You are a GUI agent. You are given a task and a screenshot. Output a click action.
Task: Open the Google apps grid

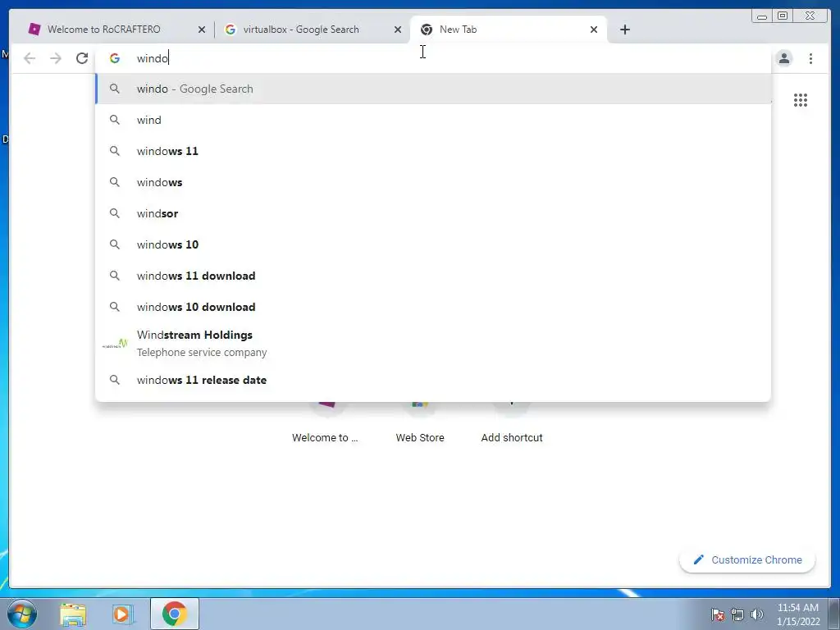(801, 100)
